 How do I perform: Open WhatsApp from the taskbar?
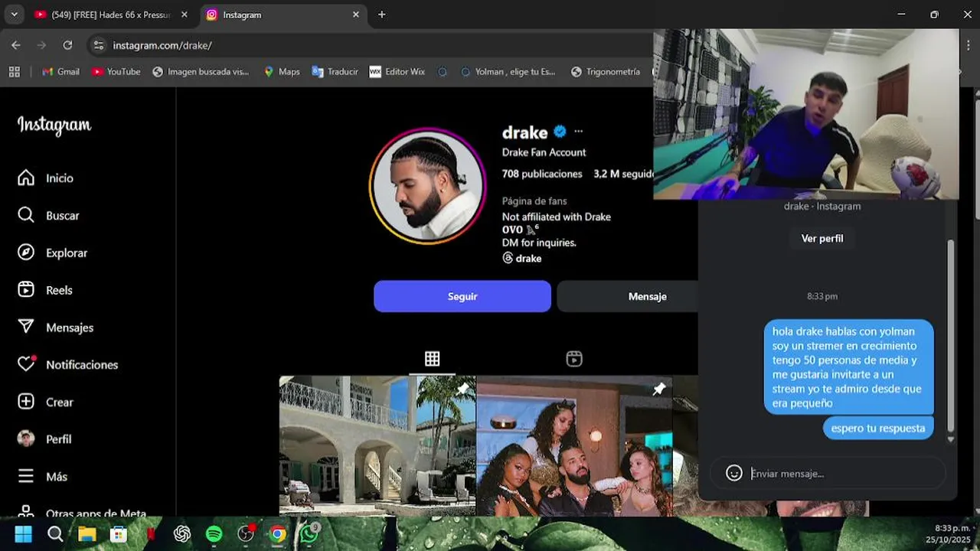[309, 533]
